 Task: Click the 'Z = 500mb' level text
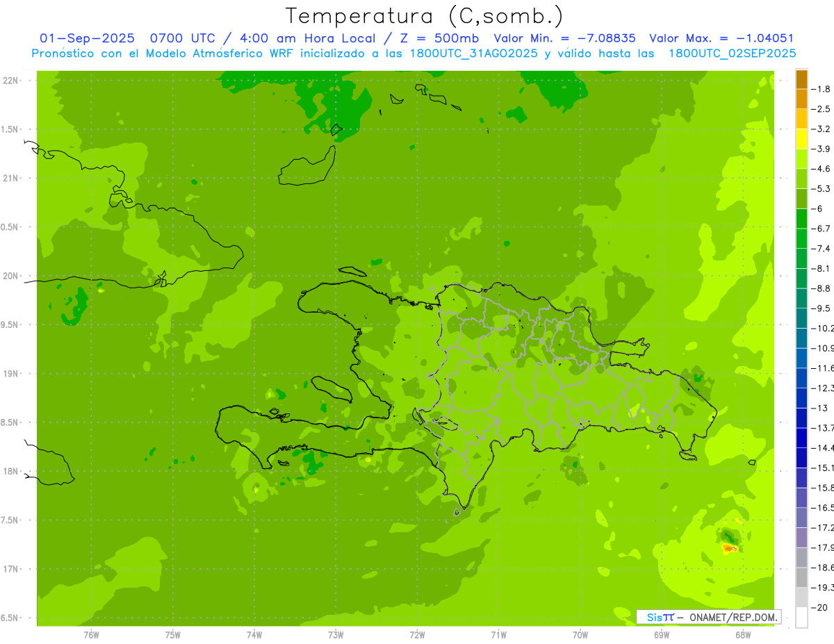point(438,39)
